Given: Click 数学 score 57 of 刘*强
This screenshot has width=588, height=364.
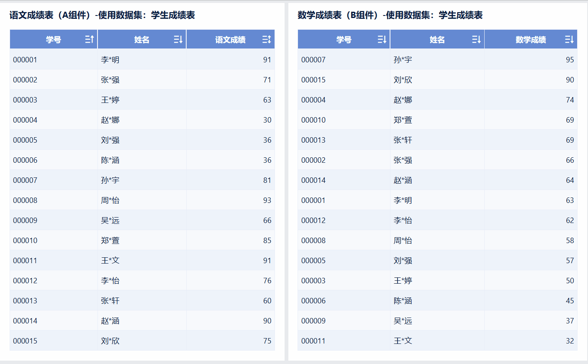Looking at the screenshot, I should [x=570, y=261].
